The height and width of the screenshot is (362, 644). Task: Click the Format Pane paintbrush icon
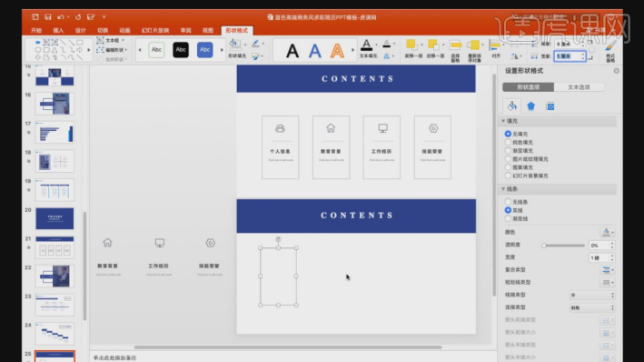[x=610, y=45]
